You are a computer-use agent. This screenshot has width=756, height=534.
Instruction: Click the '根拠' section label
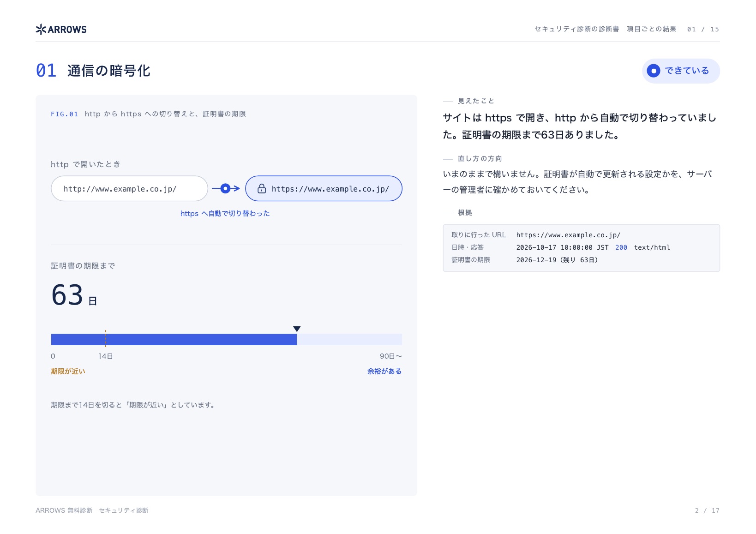pos(465,213)
